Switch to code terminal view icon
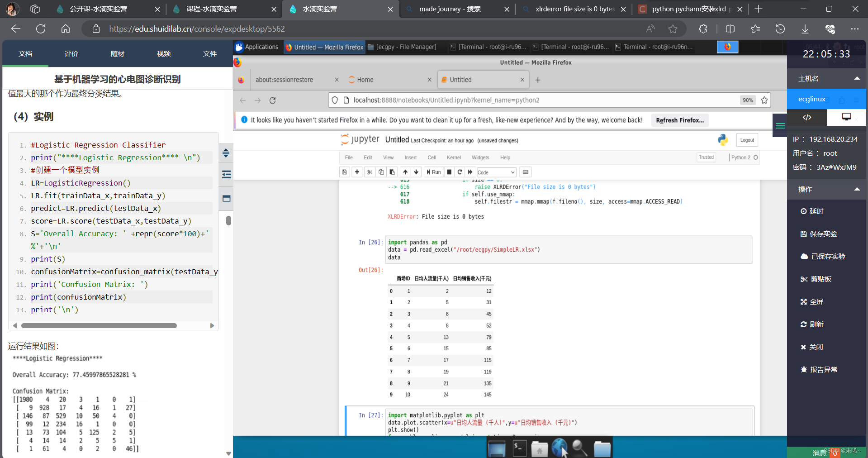Screen dimensions: 868x458 click(x=807, y=117)
